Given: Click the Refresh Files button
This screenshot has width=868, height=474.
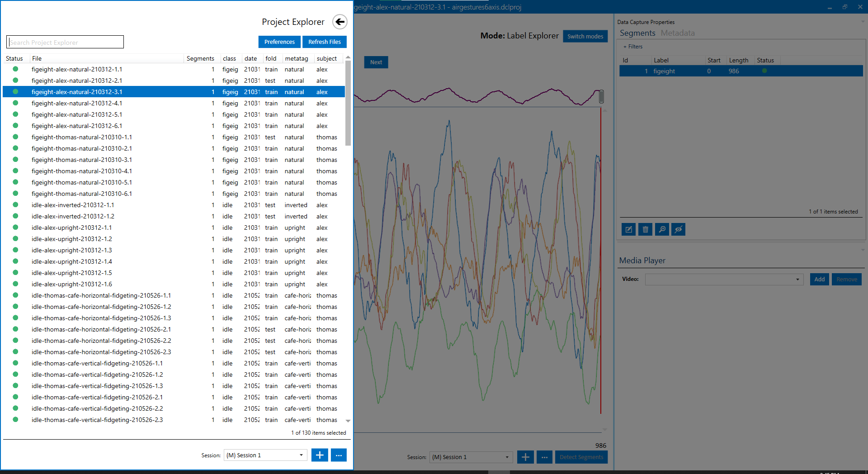Looking at the screenshot, I should (x=324, y=42).
